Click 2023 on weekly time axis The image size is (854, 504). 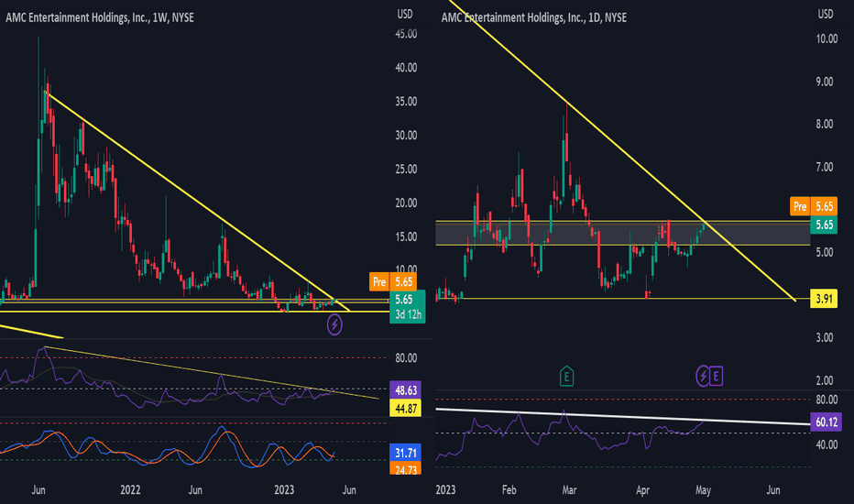284,489
